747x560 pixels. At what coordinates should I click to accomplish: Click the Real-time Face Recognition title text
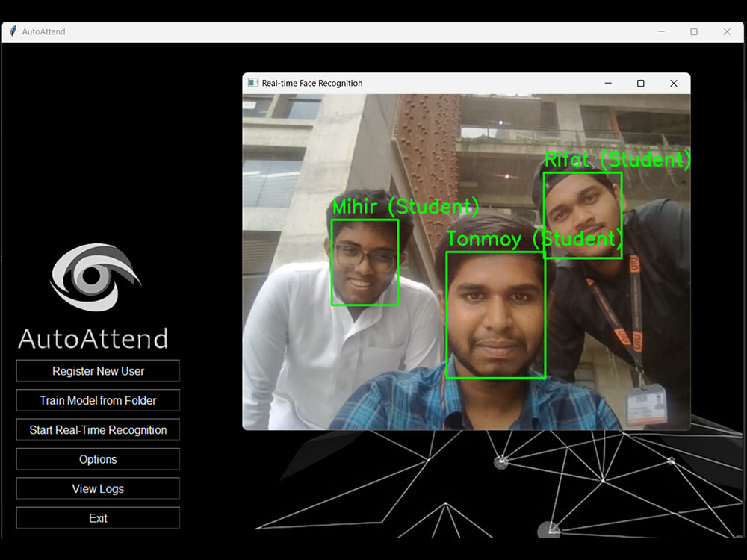(312, 84)
